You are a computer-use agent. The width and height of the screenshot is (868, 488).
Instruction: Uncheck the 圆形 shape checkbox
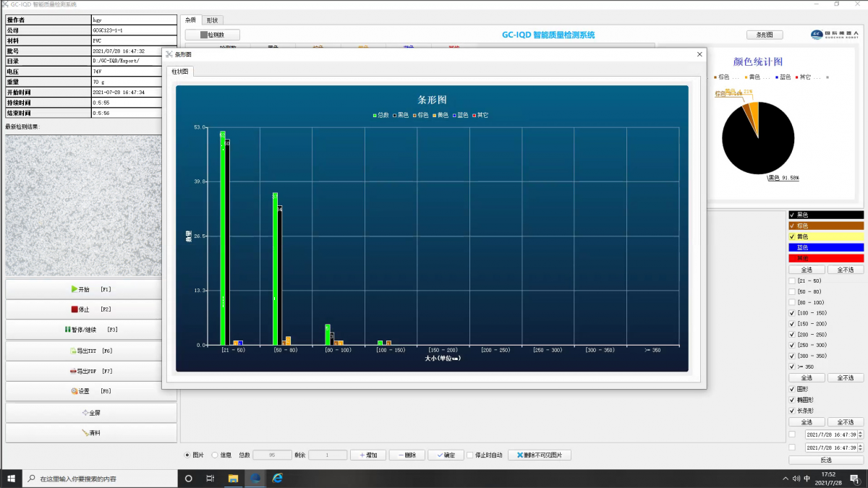pyautogui.click(x=792, y=389)
